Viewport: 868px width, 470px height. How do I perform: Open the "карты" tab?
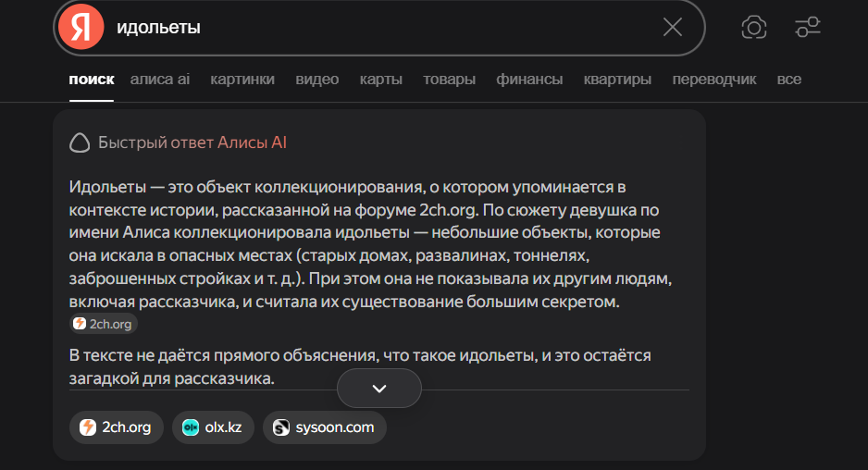(x=381, y=80)
